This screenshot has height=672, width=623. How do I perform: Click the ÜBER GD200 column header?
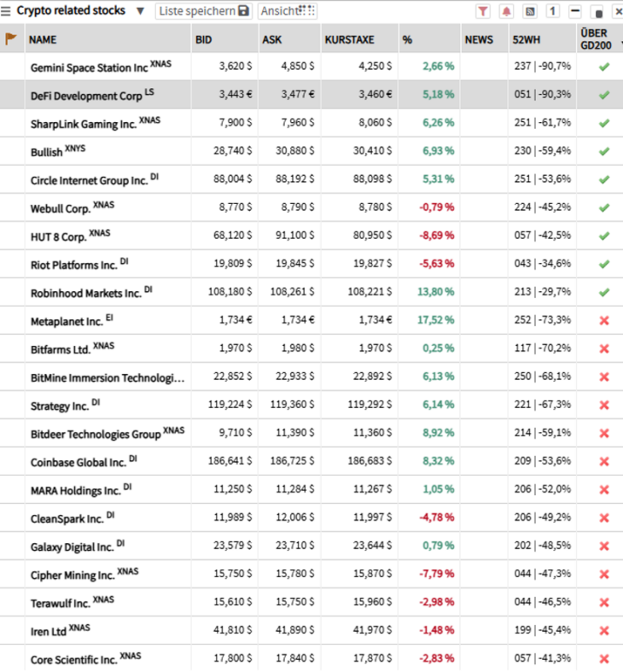coord(596,39)
